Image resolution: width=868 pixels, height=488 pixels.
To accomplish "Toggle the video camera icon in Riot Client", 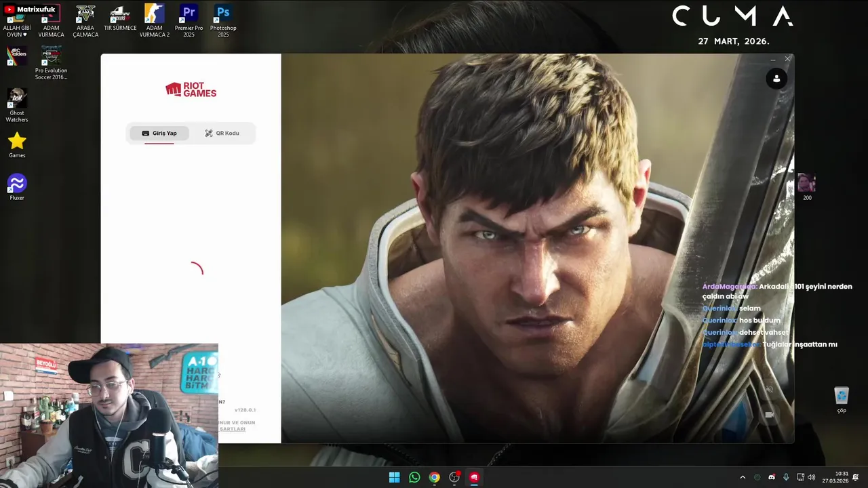I will pos(769,414).
